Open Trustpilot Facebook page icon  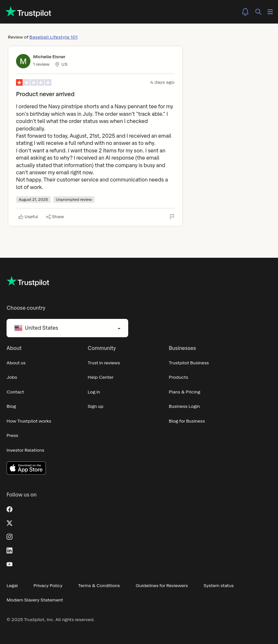pyautogui.click(x=9, y=509)
